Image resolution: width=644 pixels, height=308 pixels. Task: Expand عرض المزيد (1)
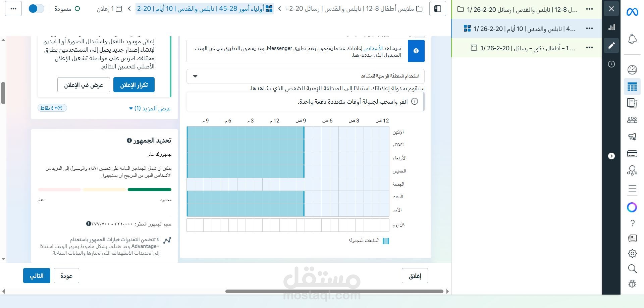(x=150, y=108)
